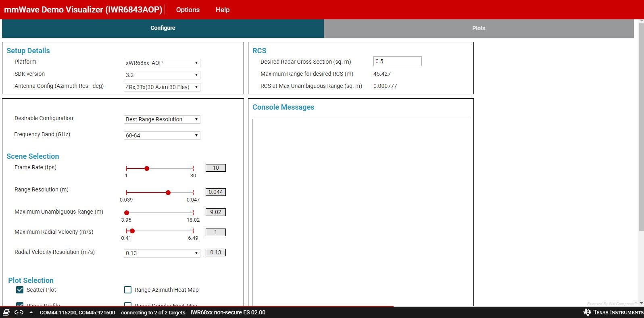Click the page vertical scrollbar

click(x=641, y=127)
